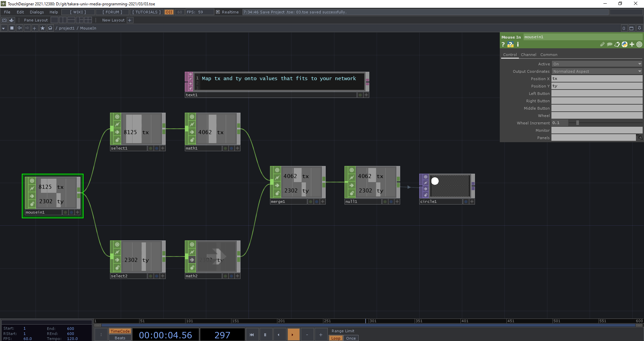Image resolution: width=644 pixels, height=341 pixels.
Task: Add a new layout with plus icon
Action: [130, 20]
